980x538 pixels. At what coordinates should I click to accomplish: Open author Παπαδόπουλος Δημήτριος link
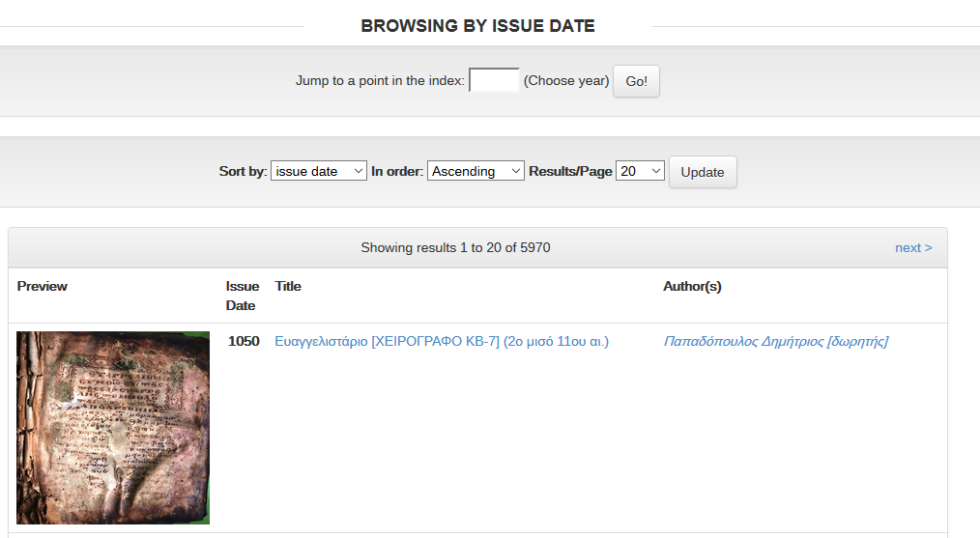(775, 341)
